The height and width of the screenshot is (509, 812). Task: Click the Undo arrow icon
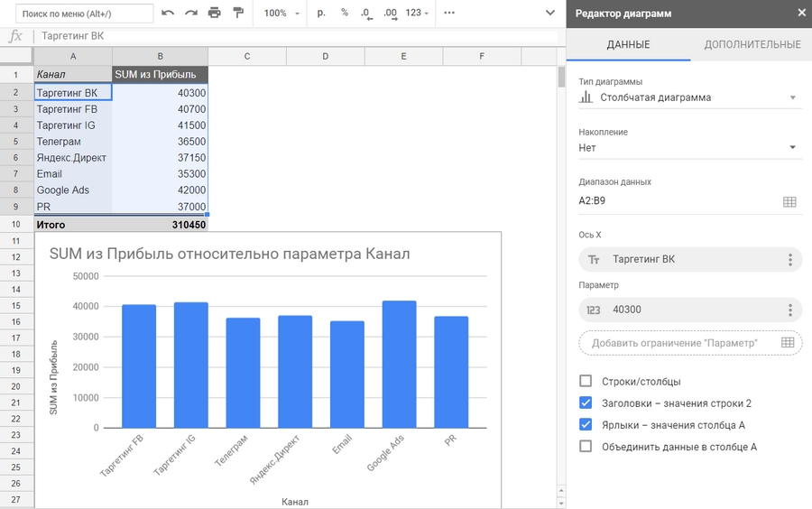click(x=168, y=14)
